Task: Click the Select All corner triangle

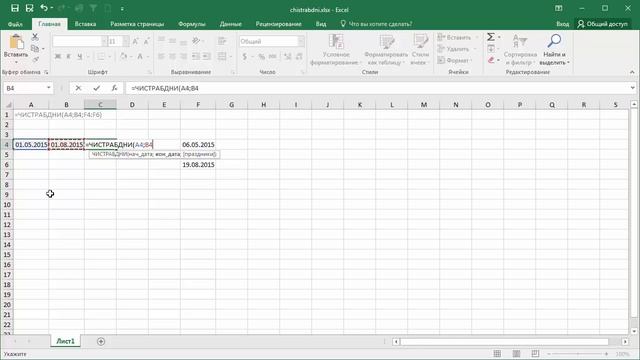Action: pos(8,105)
